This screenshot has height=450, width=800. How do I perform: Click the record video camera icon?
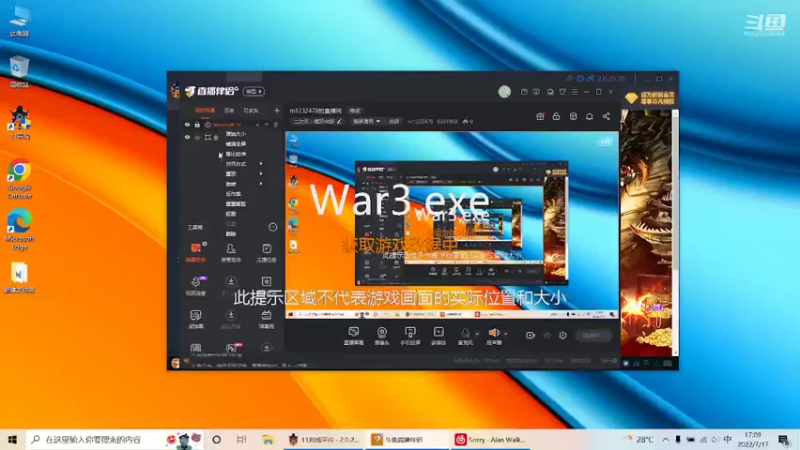tap(531, 335)
